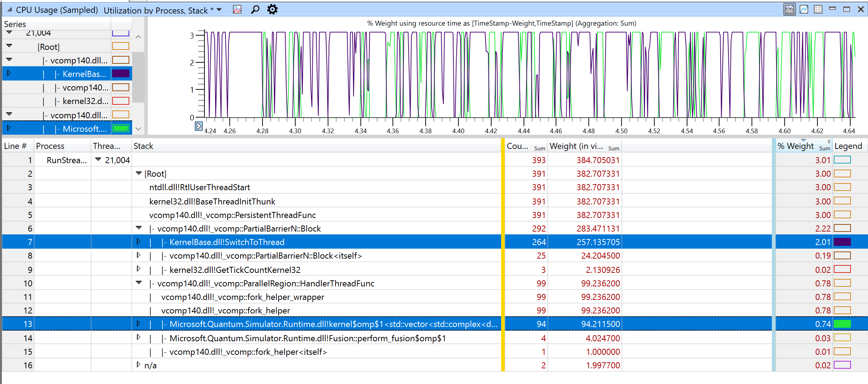Expand the n/a row at line 16
Viewport: 868px width, 384px height.
pos(138,365)
